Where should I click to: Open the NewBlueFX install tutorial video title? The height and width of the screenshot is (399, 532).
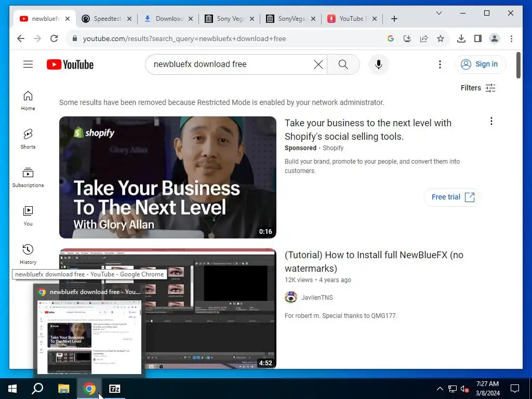click(x=374, y=262)
